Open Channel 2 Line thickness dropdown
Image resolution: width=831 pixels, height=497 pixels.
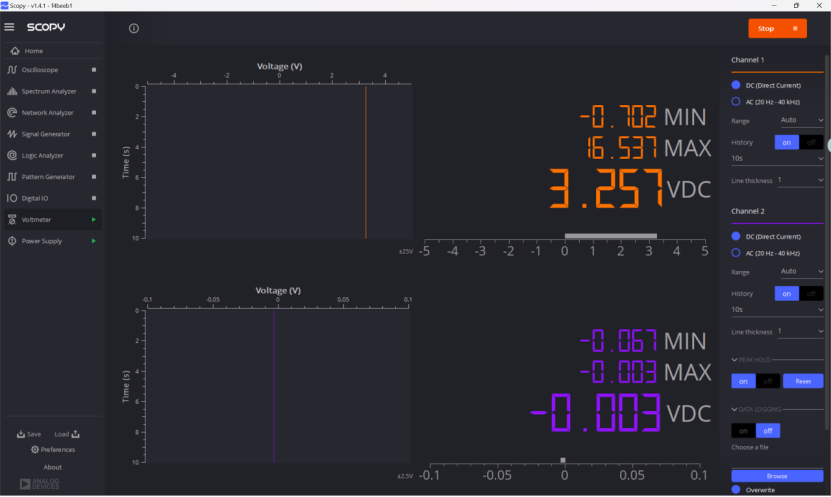tap(800, 332)
